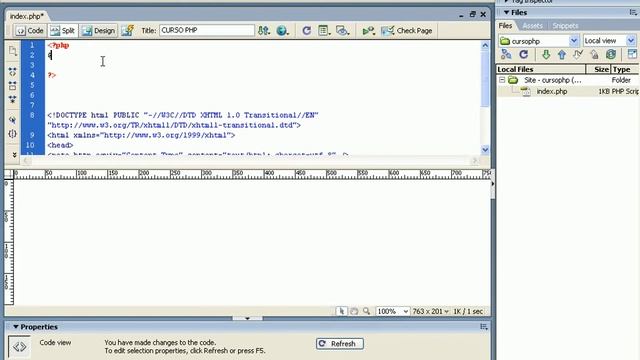Open Visual Aids eye icon

pos(342,31)
